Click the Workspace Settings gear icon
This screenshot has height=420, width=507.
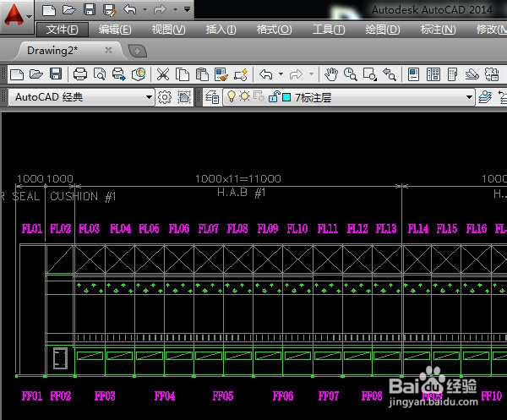click(x=165, y=97)
